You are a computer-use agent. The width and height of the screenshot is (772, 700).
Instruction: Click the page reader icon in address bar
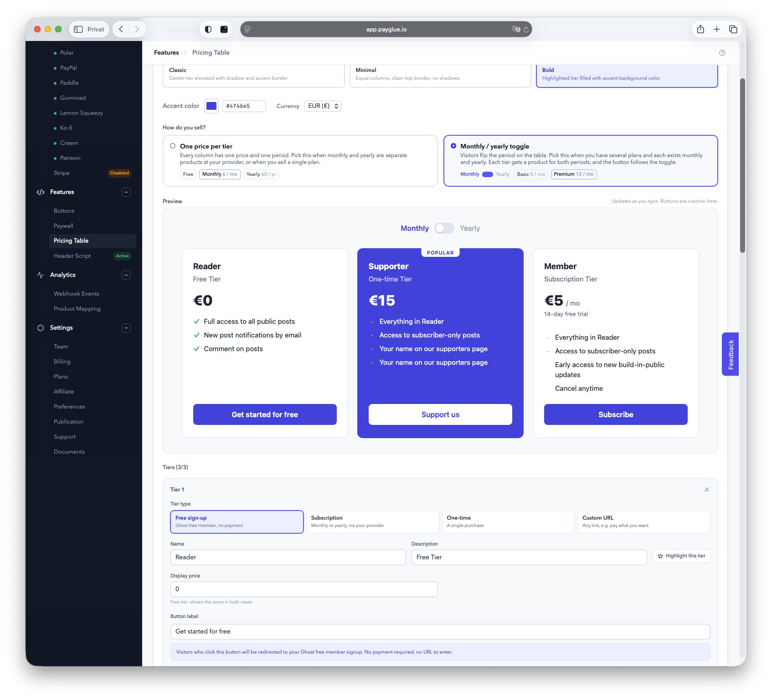pyautogui.click(x=247, y=29)
